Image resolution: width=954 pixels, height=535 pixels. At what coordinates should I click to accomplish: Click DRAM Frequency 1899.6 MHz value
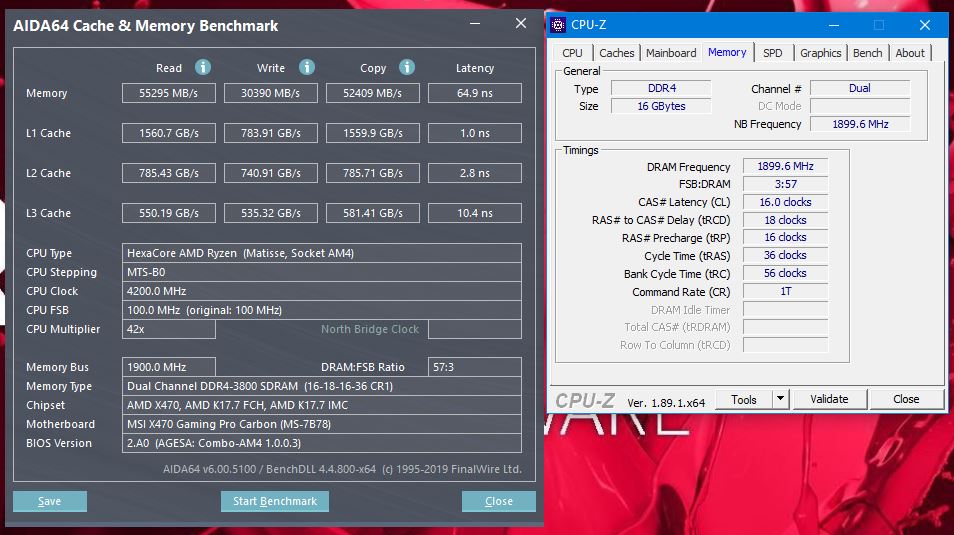pyautogui.click(x=785, y=166)
